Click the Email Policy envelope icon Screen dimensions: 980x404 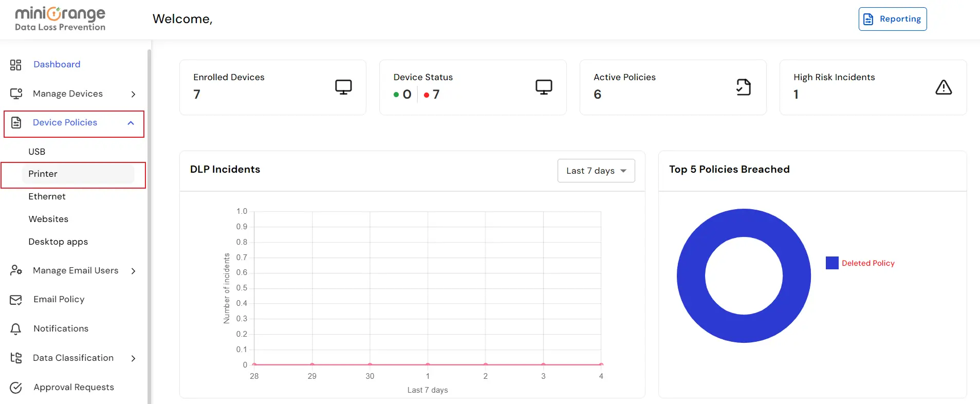16,300
